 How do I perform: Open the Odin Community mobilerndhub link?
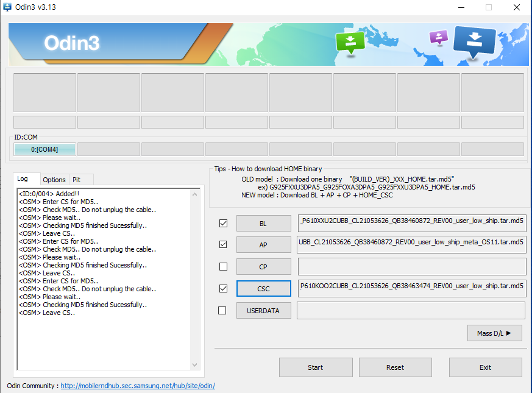click(x=138, y=386)
